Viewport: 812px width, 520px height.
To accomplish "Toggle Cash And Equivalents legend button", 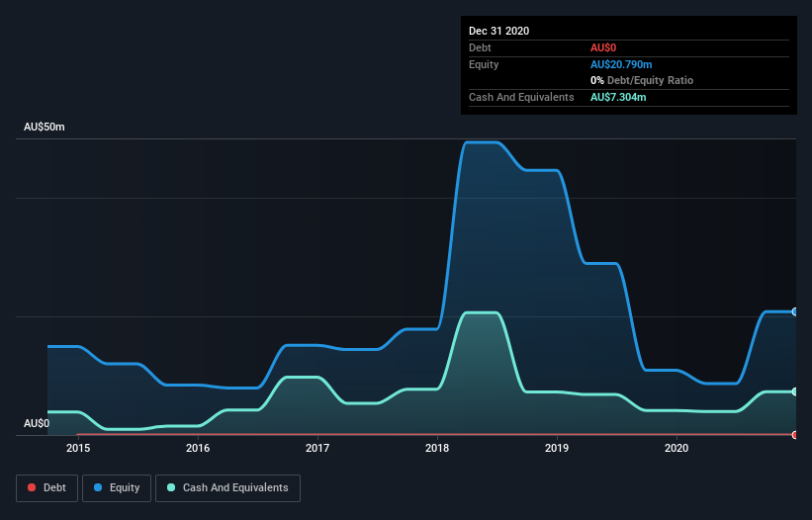I will (227, 488).
